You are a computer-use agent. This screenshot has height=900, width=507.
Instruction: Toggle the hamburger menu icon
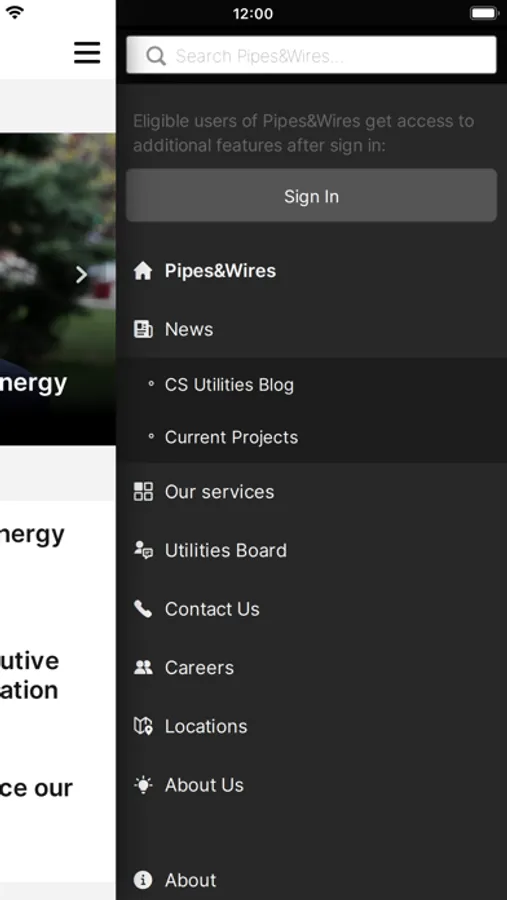[87, 53]
